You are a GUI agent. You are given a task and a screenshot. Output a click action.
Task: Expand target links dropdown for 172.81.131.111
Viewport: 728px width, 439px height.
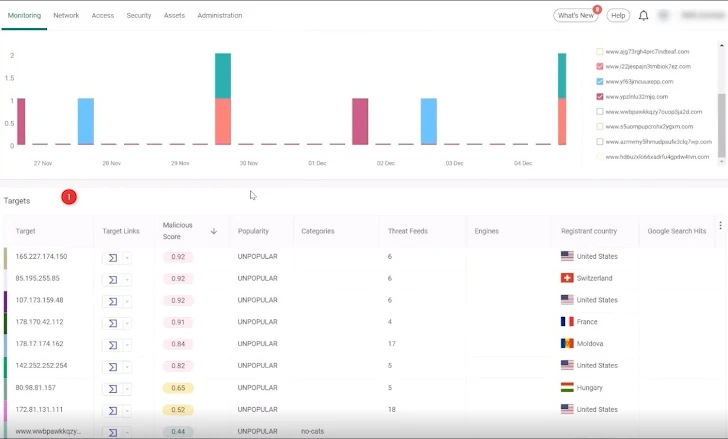pos(127,410)
